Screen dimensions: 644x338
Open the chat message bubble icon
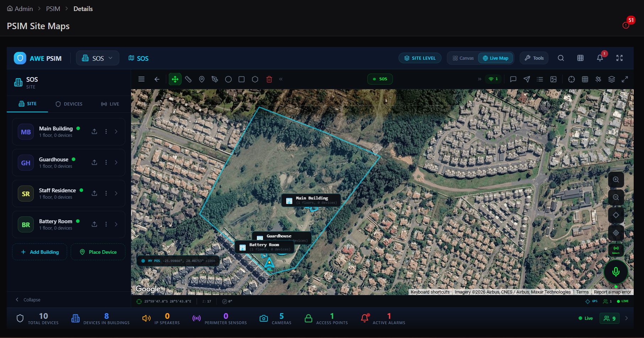(513, 79)
